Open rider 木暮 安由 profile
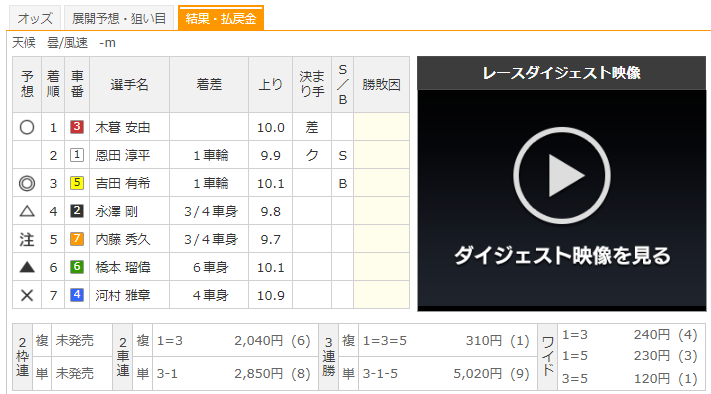 tap(122, 127)
